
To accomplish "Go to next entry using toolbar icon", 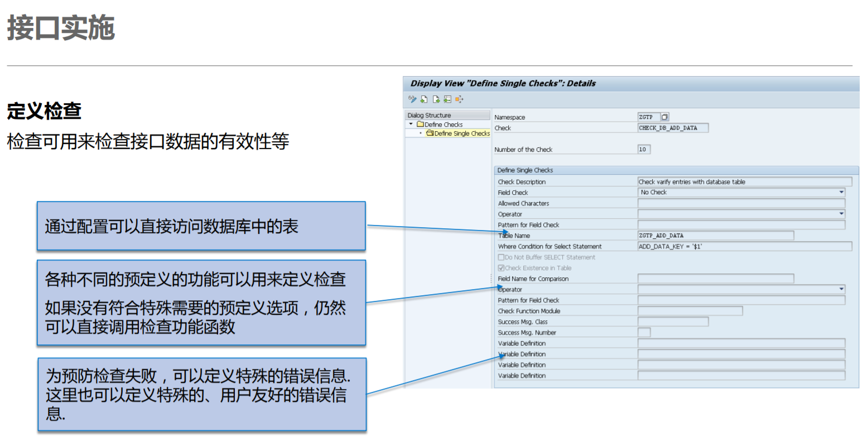I will (x=436, y=99).
